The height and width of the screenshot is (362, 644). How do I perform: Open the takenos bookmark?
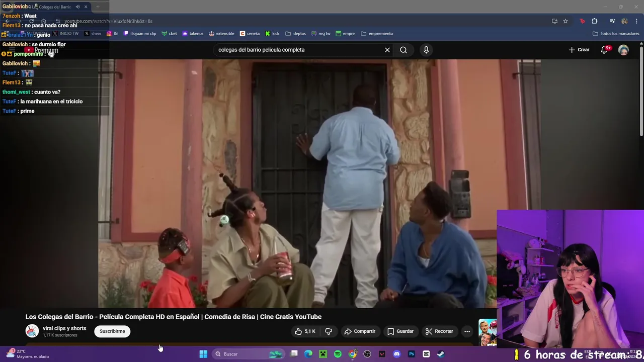(193, 34)
